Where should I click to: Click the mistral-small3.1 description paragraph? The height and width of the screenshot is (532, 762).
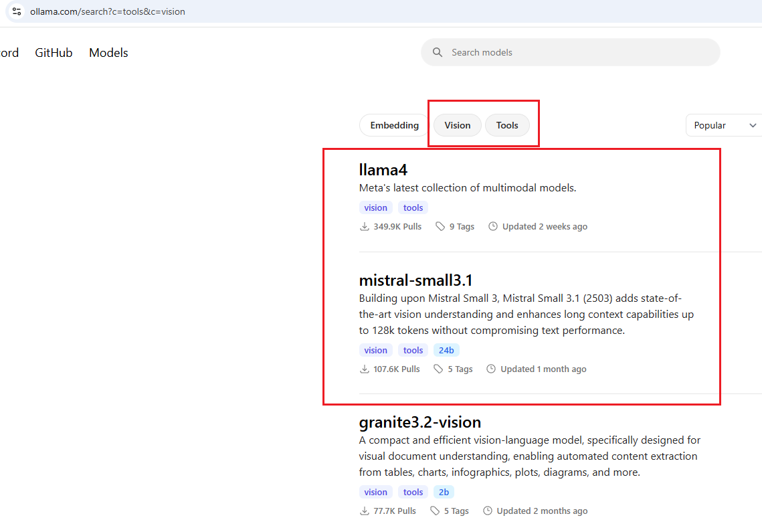coord(527,314)
